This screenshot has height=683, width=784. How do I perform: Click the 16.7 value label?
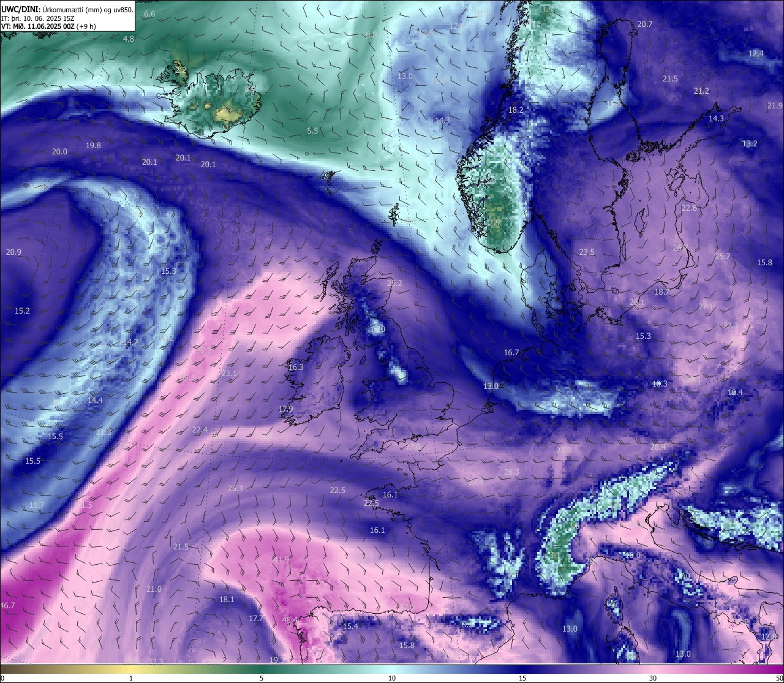511,352
